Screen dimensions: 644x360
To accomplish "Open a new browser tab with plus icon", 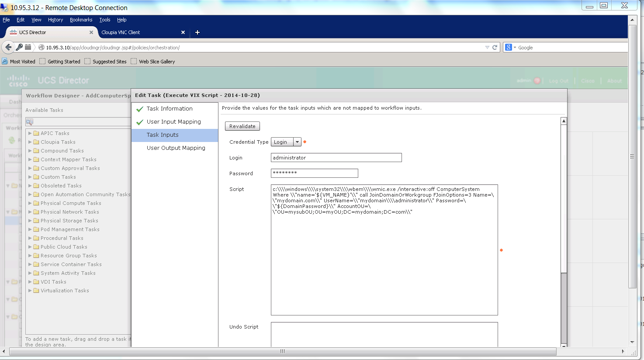I will click(197, 32).
